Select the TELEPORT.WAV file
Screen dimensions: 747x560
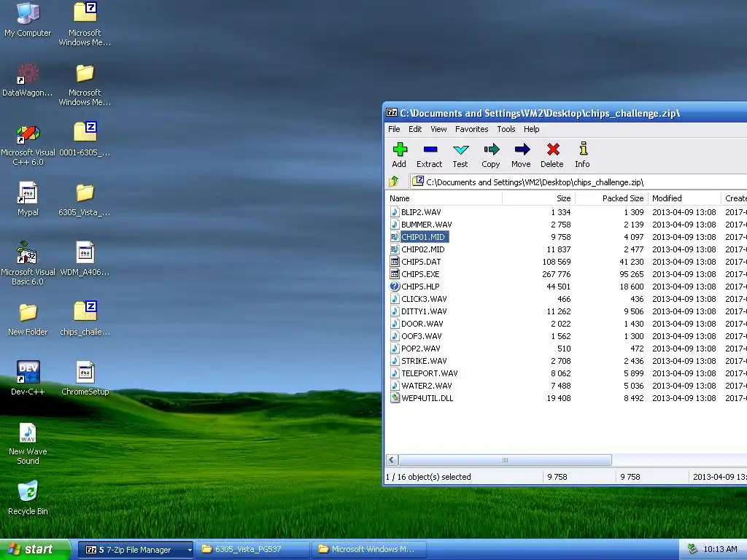coord(429,373)
